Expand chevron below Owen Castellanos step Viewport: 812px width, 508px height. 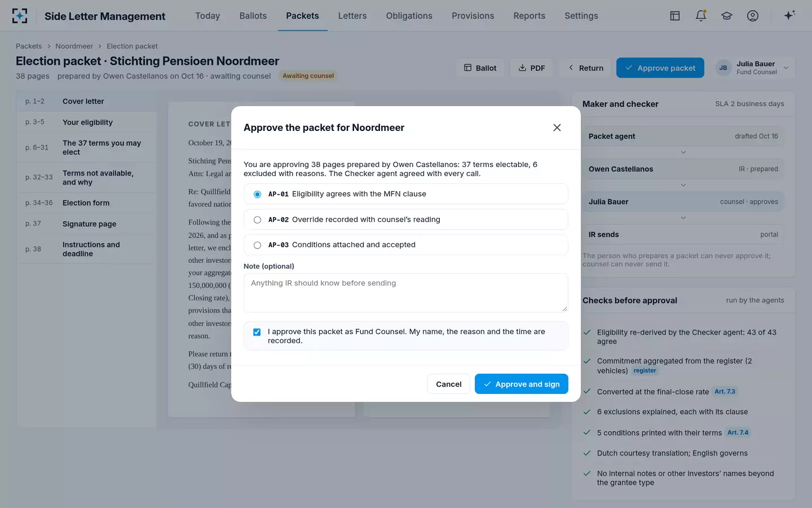683,185
